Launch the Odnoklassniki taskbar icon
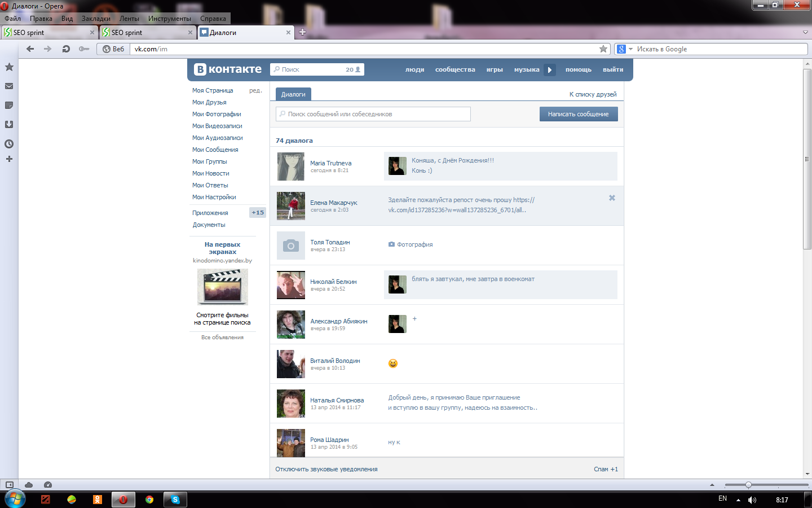This screenshot has width=812, height=508. [x=98, y=500]
